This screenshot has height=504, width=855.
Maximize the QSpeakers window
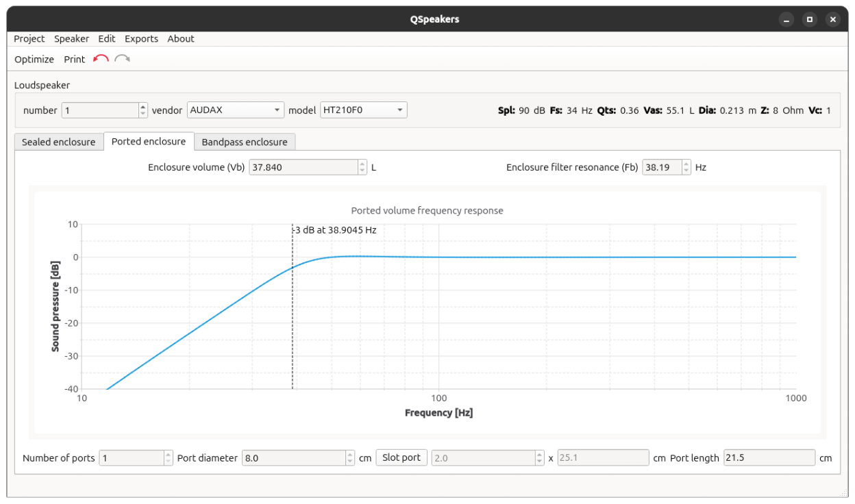click(810, 19)
